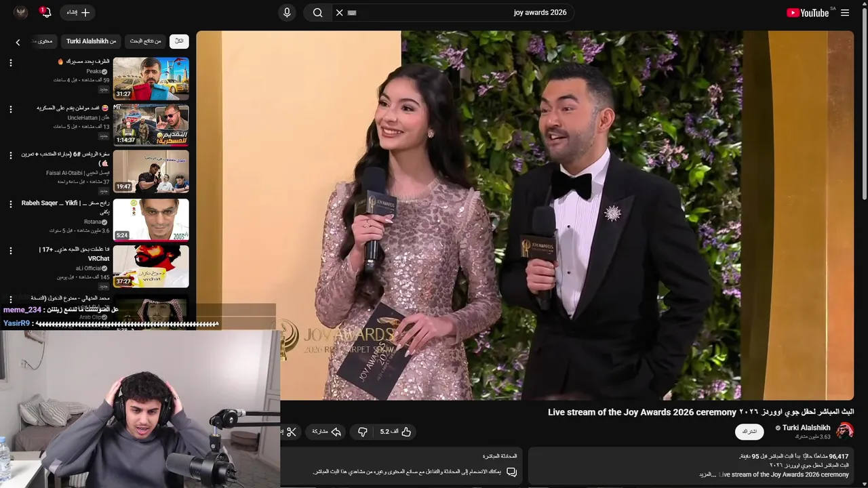Click the المحادثة المباشرة live chat header
Screen dimensions: 868x488
pyautogui.click(x=500, y=456)
